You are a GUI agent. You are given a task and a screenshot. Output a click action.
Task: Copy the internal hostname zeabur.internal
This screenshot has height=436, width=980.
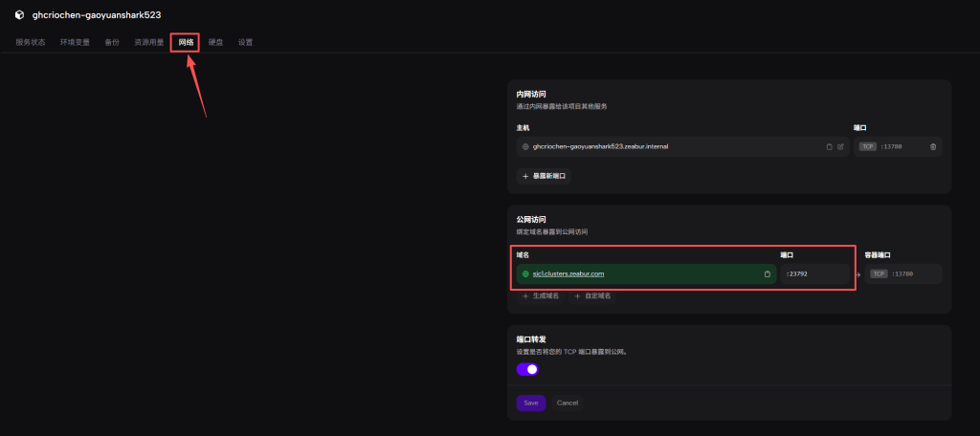[x=830, y=147]
